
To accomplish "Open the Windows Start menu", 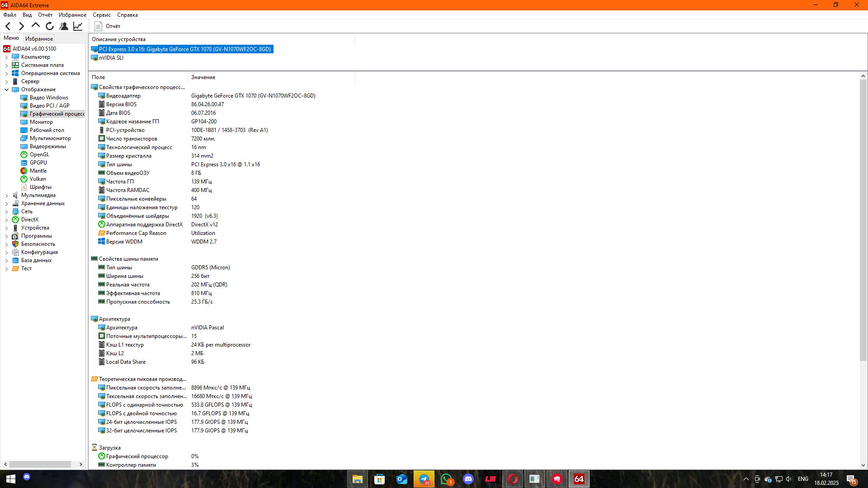I will click(x=11, y=479).
